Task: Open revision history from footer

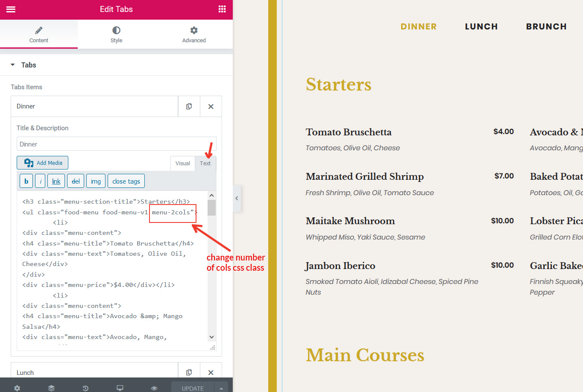Action: point(85,388)
